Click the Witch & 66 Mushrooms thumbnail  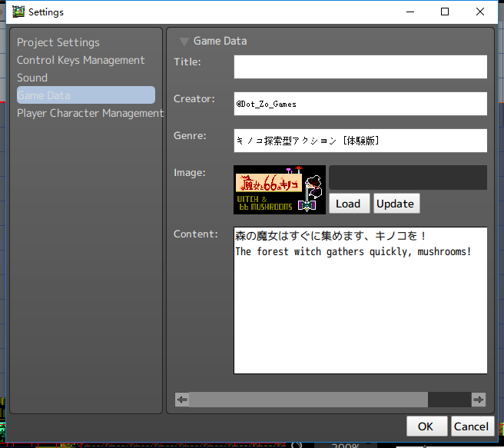(x=280, y=190)
